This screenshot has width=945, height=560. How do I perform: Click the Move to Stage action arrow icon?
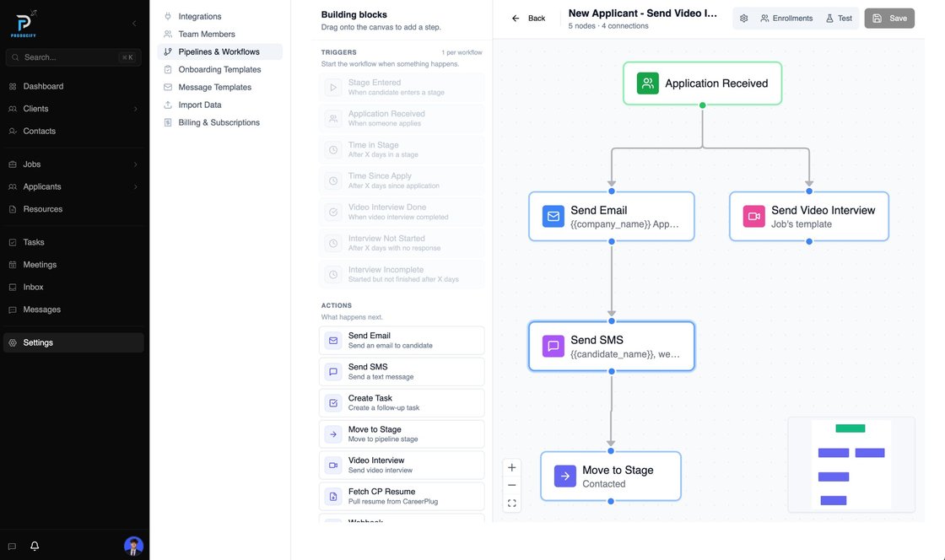pos(333,434)
